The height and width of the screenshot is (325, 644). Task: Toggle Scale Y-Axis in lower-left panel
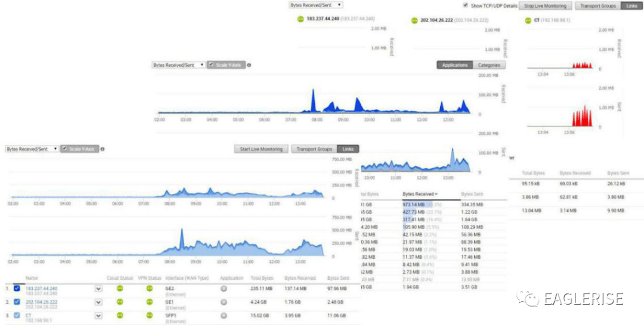click(79, 149)
